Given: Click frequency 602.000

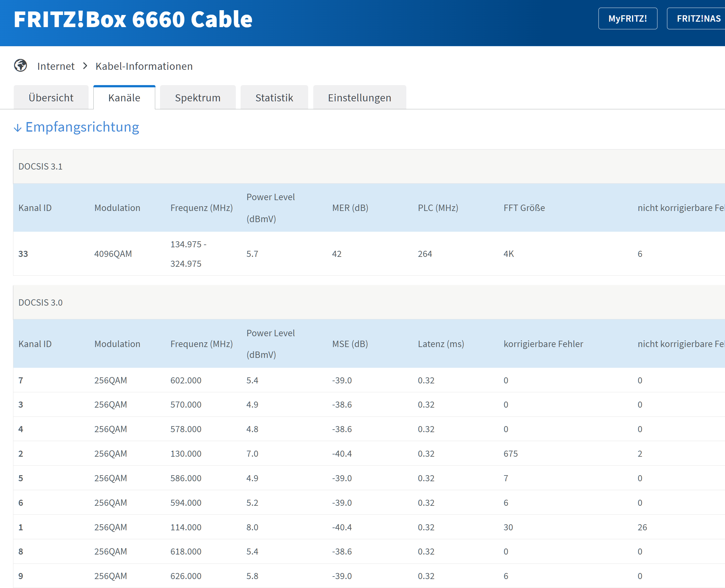Looking at the screenshot, I should tap(185, 381).
